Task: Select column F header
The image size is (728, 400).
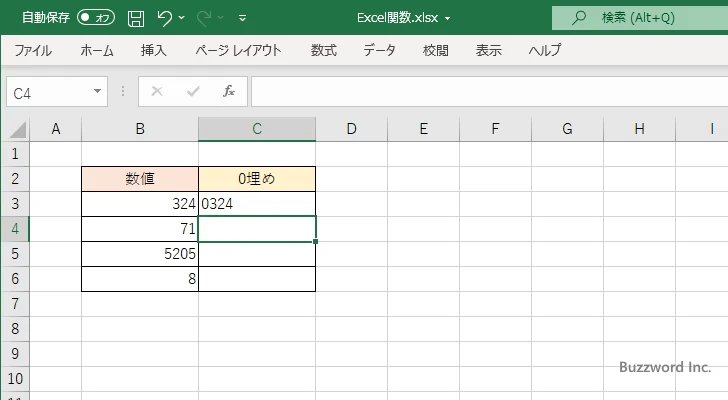Action: coord(495,129)
